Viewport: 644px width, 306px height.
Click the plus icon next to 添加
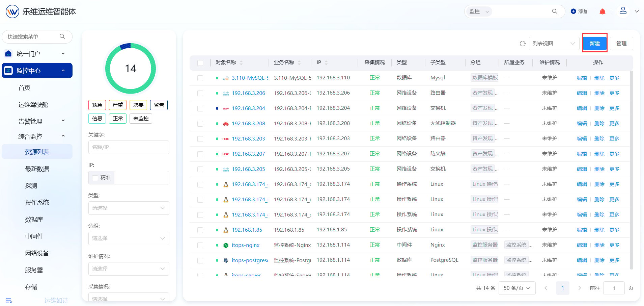tap(573, 11)
